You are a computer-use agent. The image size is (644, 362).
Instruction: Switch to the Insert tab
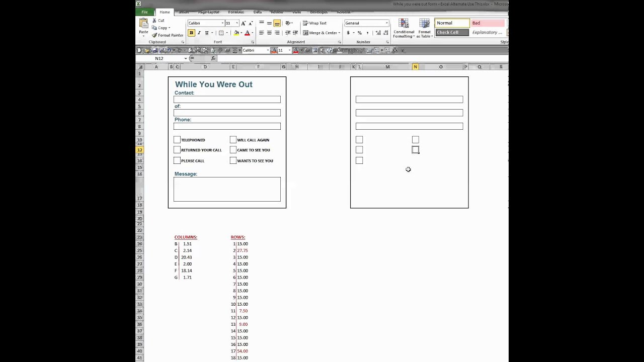click(x=184, y=12)
